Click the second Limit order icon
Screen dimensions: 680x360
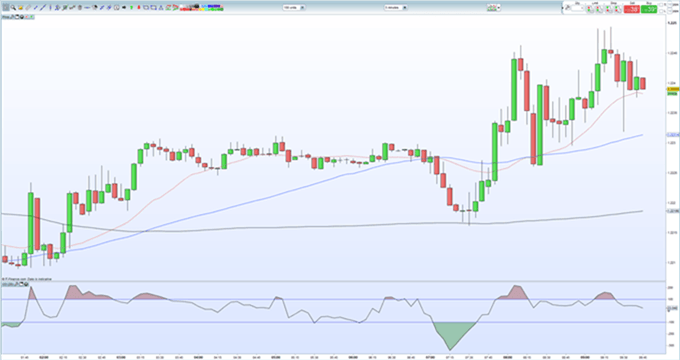point(599,9)
